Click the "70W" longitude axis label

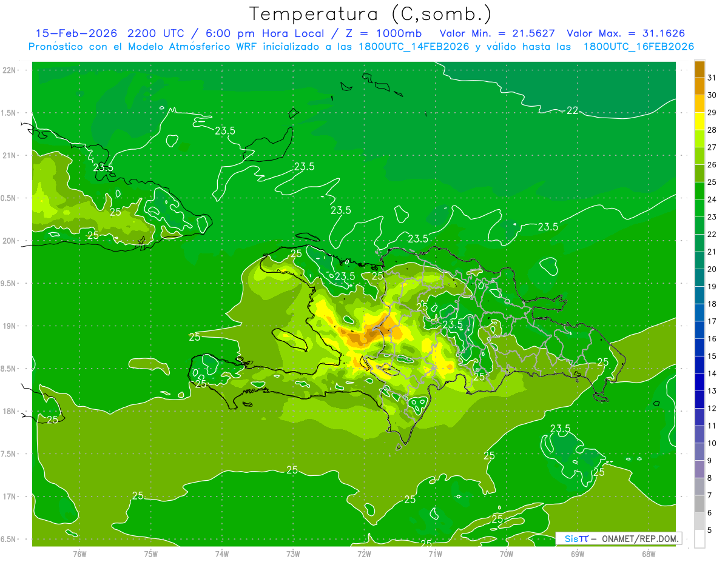(506, 554)
